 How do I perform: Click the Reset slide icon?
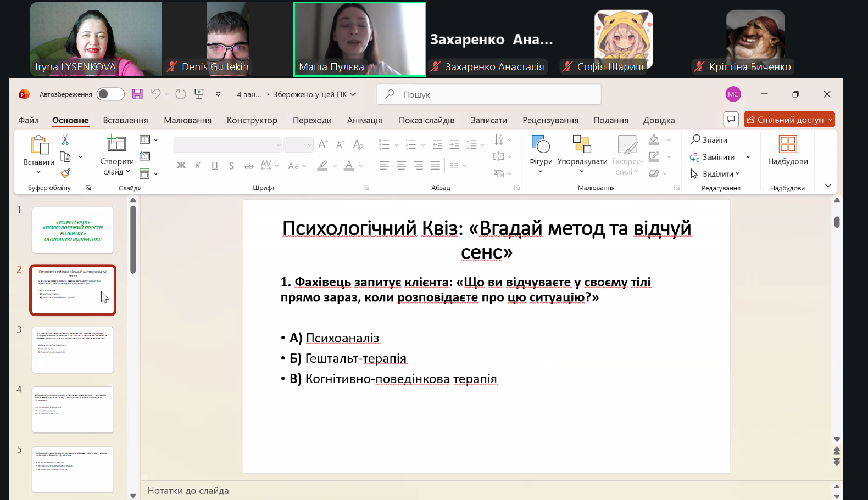pos(145,156)
